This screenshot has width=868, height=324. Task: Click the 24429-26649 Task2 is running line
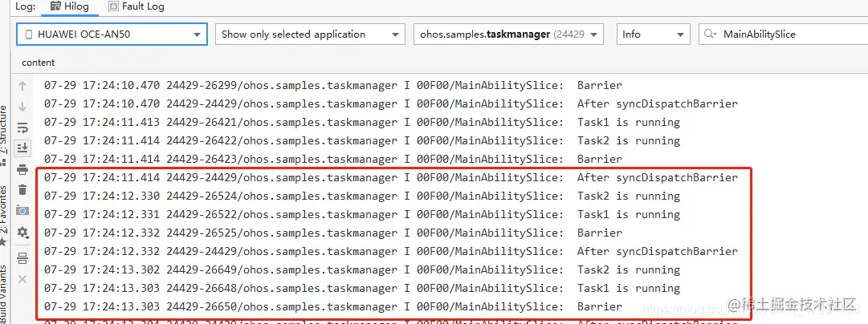tap(362, 269)
